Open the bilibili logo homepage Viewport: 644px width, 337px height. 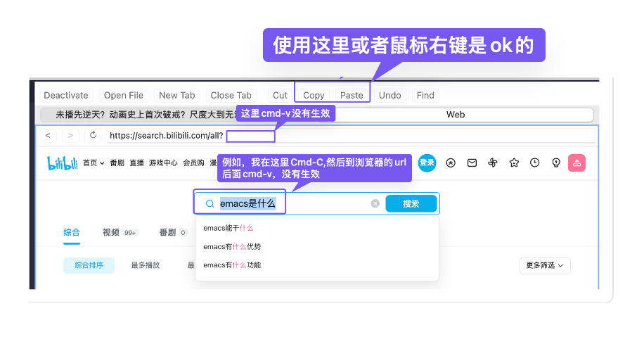(x=61, y=163)
